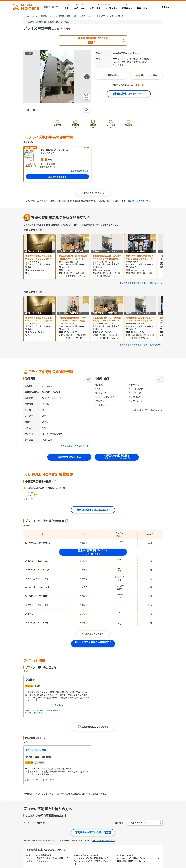Open the 投資 menu item

tap(139, 8)
